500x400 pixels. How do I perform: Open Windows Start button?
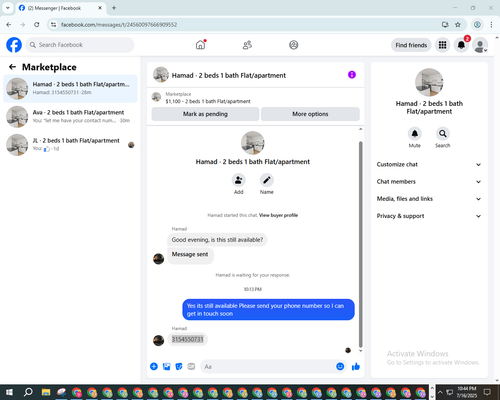click(x=9, y=392)
